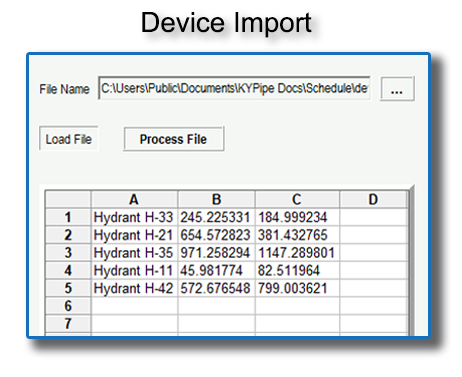Select row 6 header
The height and width of the screenshot is (377, 462).
[68, 306]
